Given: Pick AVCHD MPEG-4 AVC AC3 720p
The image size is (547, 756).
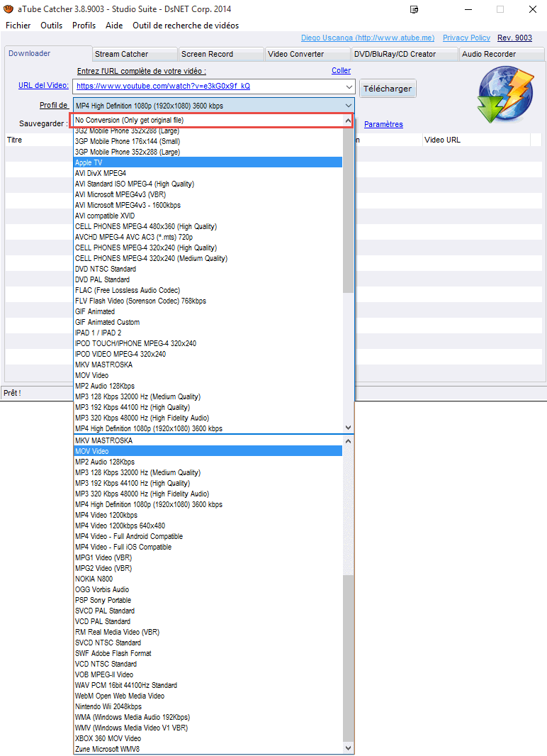Looking at the screenshot, I should click(x=208, y=237).
